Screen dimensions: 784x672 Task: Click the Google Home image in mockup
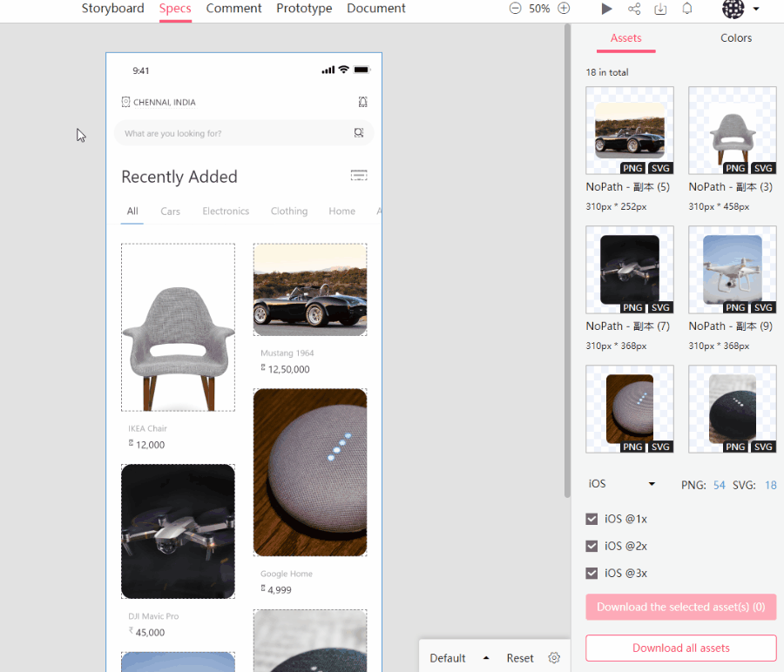pos(310,472)
